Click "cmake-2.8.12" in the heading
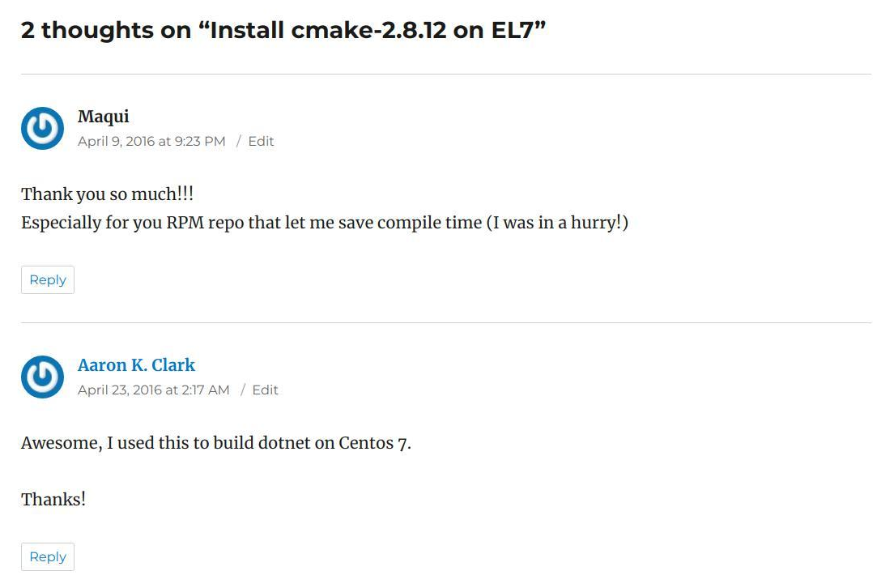Image resolution: width=877 pixels, height=588 pixels. tap(368, 30)
